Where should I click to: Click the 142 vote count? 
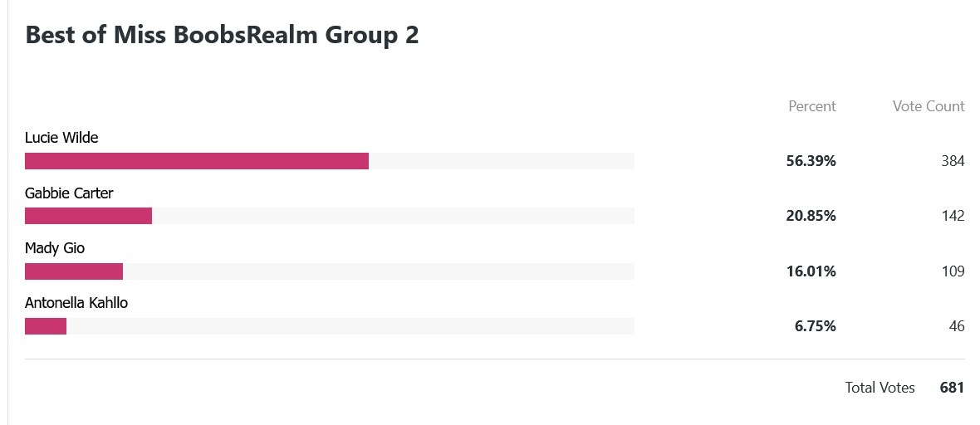pos(953,217)
